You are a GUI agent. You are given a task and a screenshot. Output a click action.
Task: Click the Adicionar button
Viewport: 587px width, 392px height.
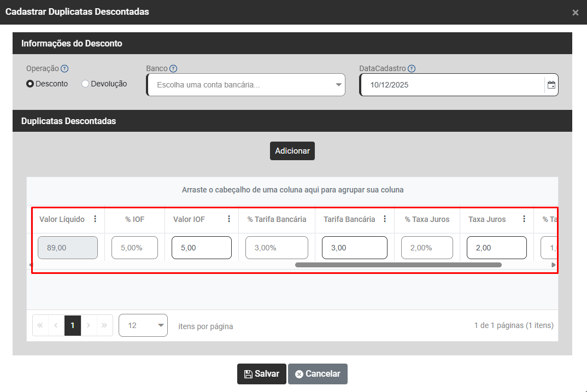(x=292, y=151)
